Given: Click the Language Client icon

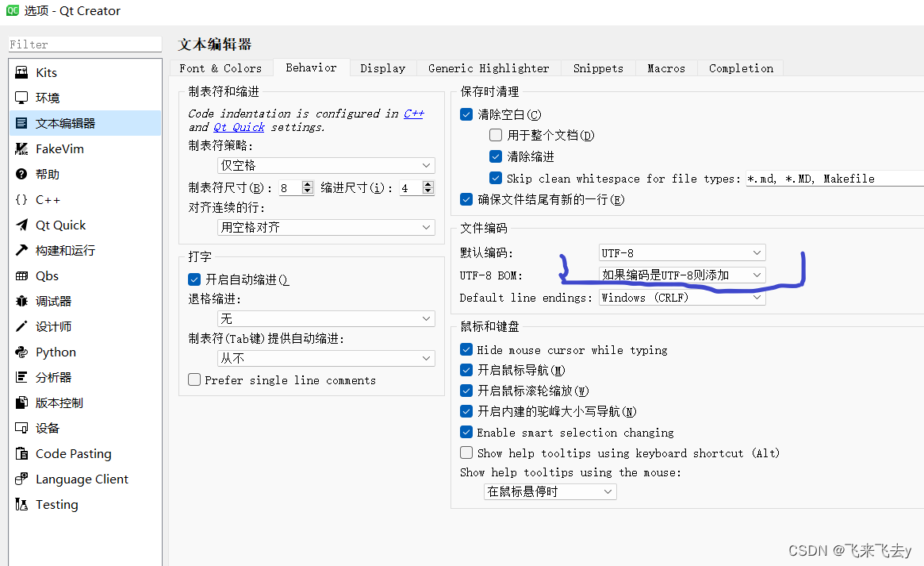Looking at the screenshot, I should (x=21, y=479).
